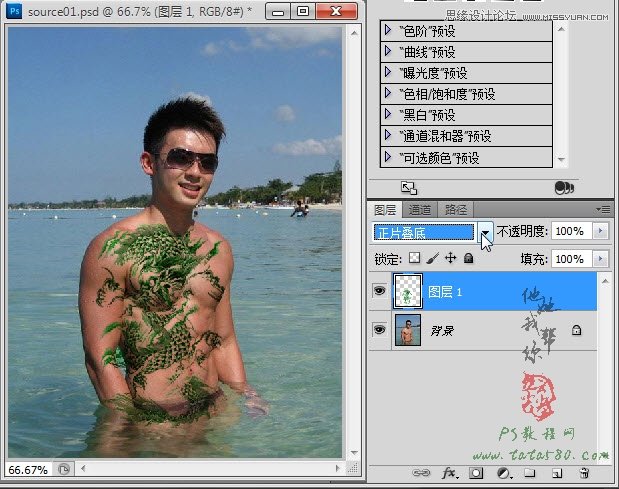Switch to the 图层 tab
This screenshot has height=489, width=619.
tap(385, 210)
